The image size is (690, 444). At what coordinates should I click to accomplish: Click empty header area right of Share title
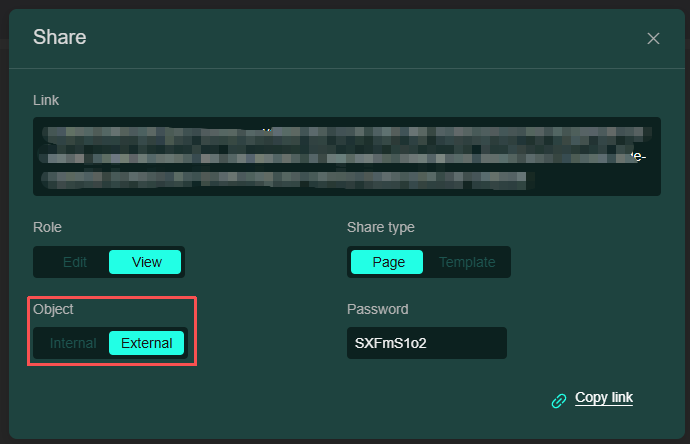[350, 38]
